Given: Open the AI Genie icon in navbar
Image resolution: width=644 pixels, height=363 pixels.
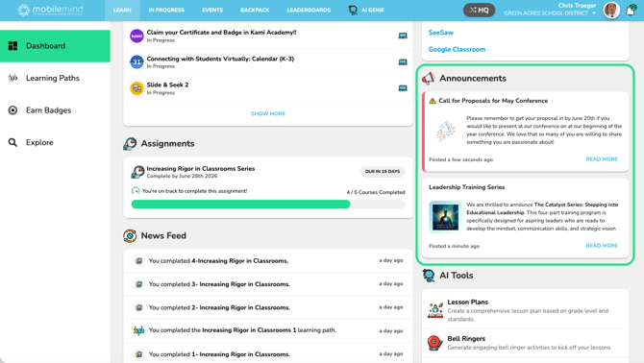Looking at the screenshot, I should point(353,10).
